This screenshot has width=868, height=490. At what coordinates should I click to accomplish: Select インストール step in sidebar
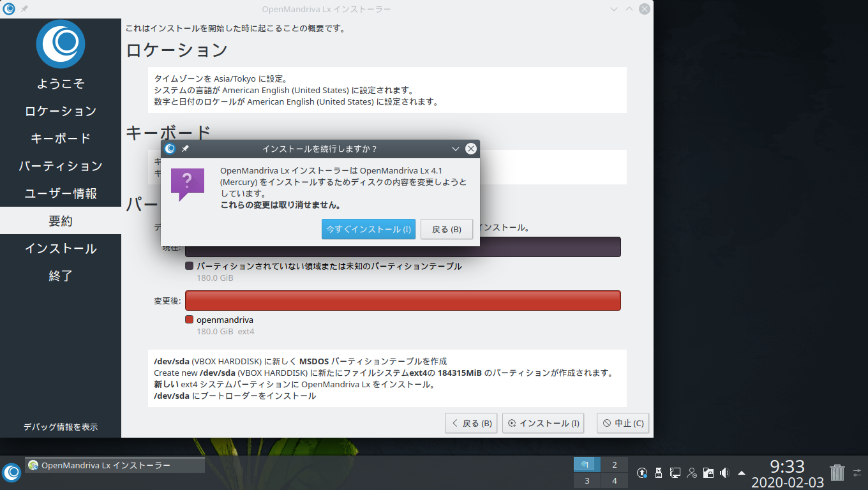[61, 248]
